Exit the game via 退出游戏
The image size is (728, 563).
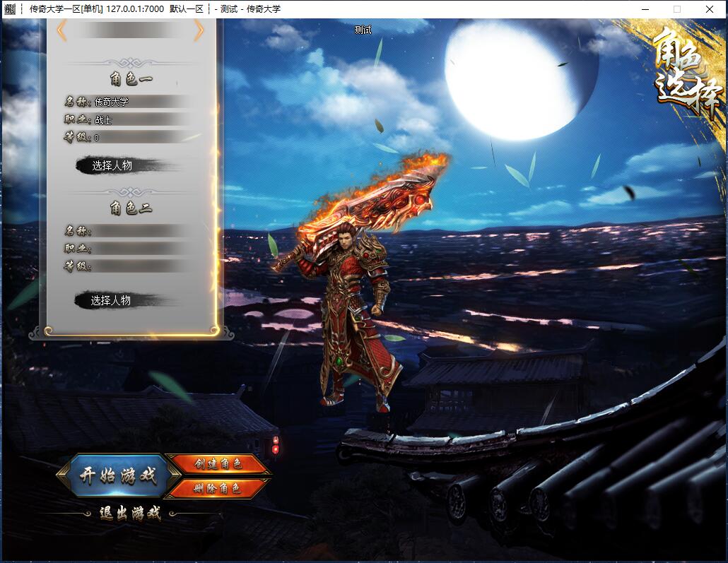130,514
